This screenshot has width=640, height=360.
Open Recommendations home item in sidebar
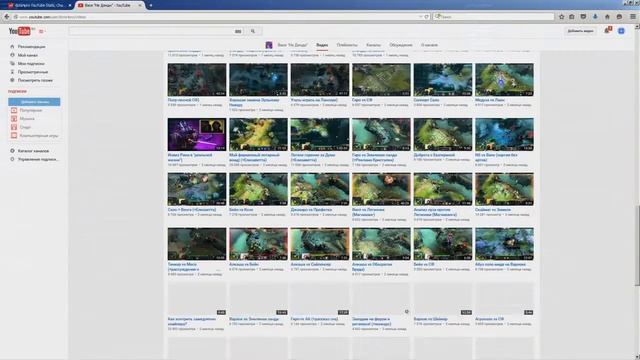coord(31,47)
